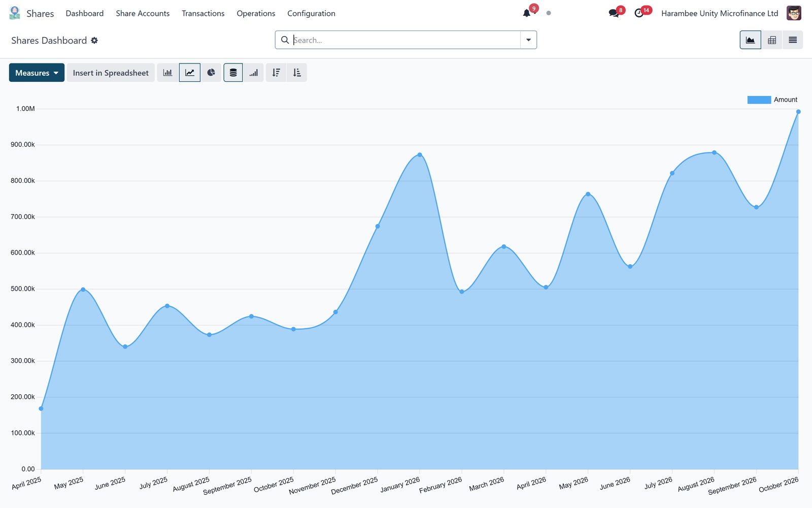Click the Shares app logo icon

[15, 13]
